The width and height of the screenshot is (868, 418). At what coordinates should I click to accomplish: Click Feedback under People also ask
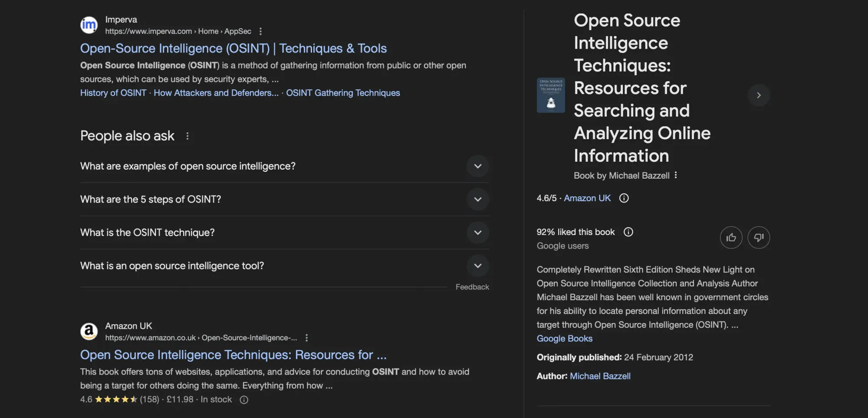(x=472, y=287)
